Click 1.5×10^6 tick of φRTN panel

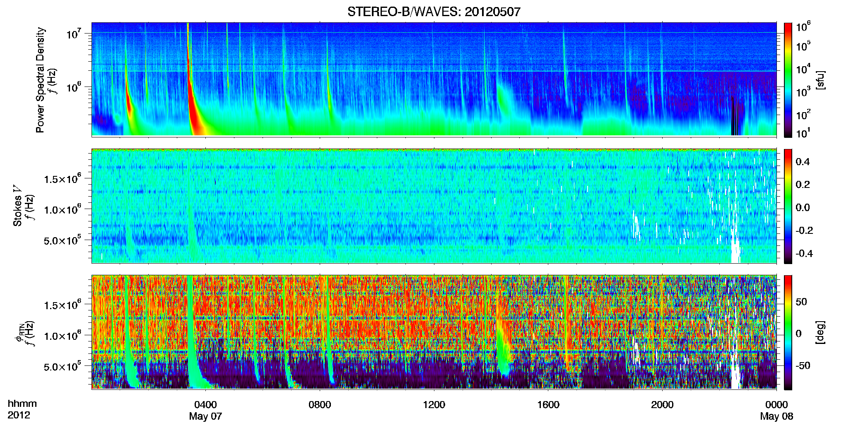point(62,305)
